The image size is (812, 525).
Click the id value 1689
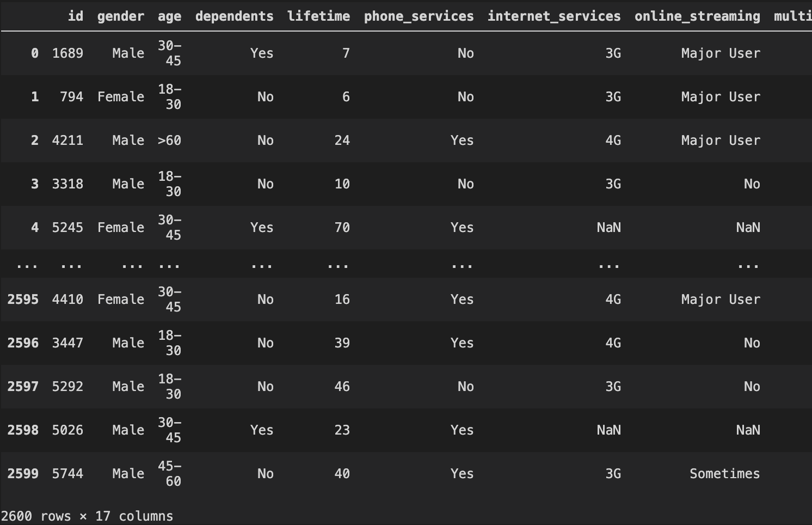point(68,53)
